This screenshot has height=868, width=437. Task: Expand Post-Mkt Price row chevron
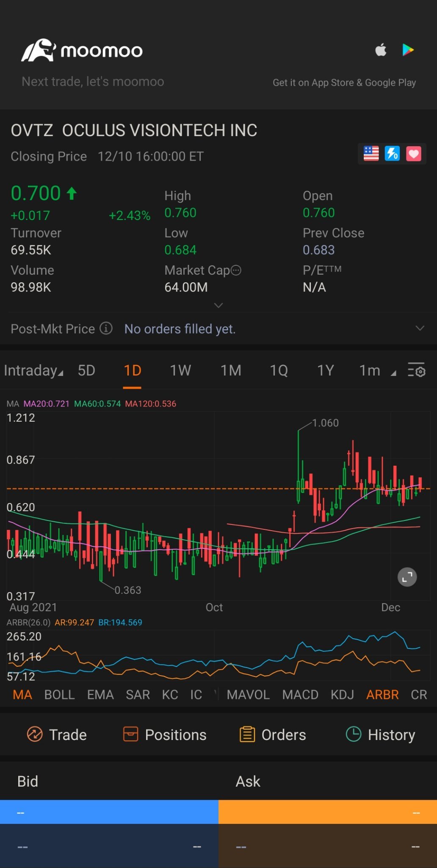[420, 328]
